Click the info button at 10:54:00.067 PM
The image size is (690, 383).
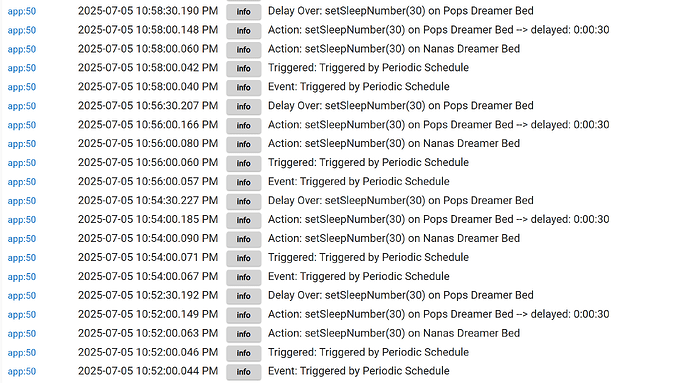[243, 277]
